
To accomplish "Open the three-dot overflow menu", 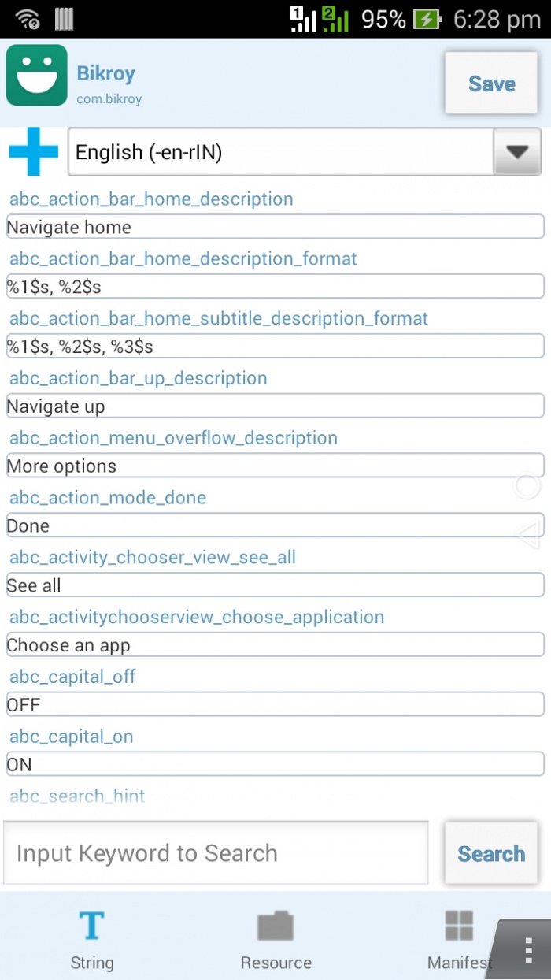I will [x=529, y=951].
